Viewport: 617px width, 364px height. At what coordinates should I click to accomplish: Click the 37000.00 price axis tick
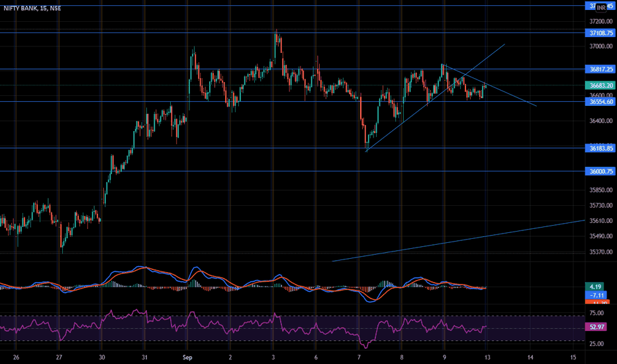(x=601, y=46)
